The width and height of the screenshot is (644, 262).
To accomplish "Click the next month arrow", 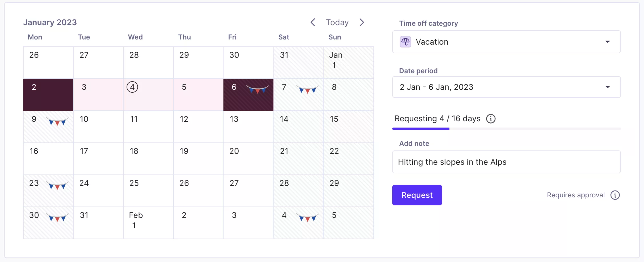I will 362,22.
